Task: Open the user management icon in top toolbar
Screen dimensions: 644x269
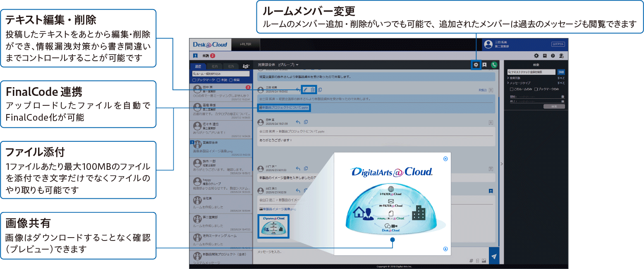Action: [x=561, y=55]
